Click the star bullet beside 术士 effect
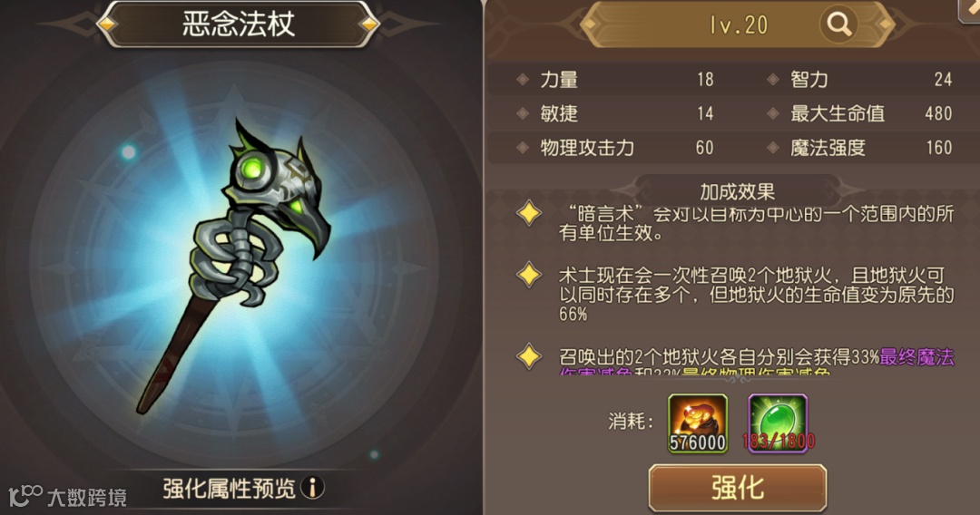The width and height of the screenshot is (980, 515). point(529,275)
